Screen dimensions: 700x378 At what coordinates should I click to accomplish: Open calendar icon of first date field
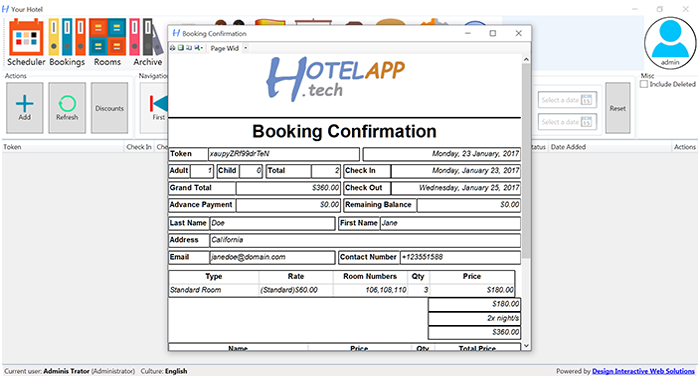[x=586, y=100]
